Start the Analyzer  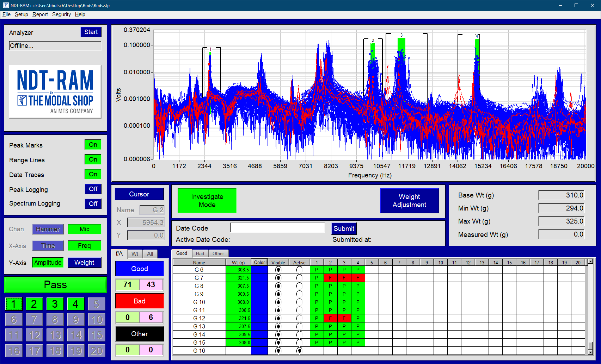[x=91, y=32]
